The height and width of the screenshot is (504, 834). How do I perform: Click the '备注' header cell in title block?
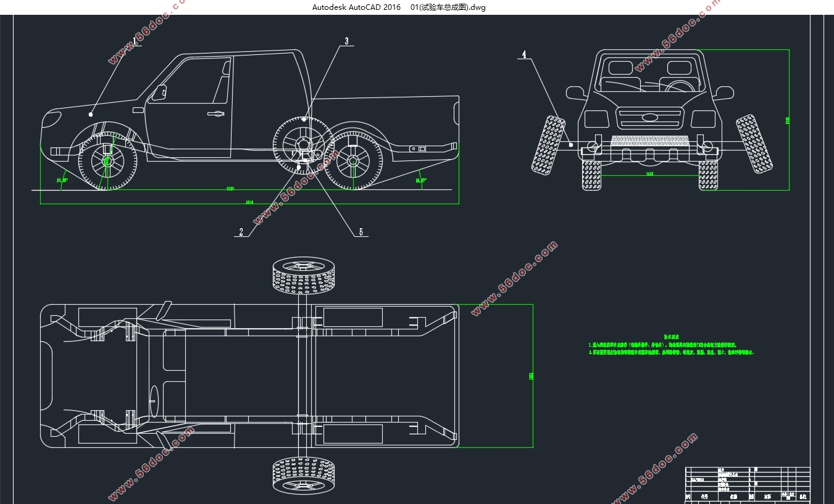(803, 497)
